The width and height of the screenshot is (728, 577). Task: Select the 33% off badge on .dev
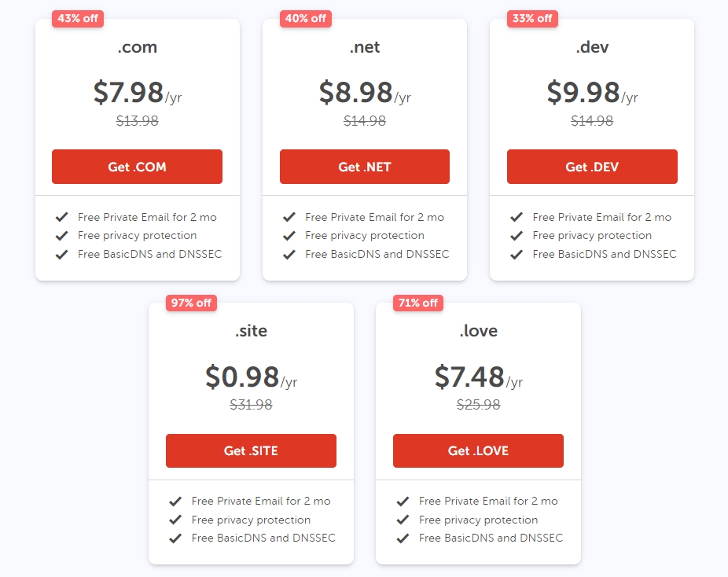(532, 19)
